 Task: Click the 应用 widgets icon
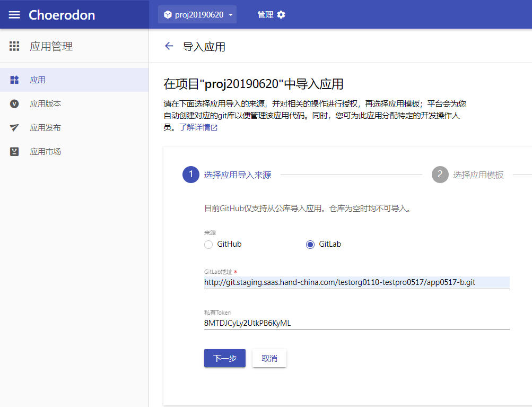(x=14, y=80)
